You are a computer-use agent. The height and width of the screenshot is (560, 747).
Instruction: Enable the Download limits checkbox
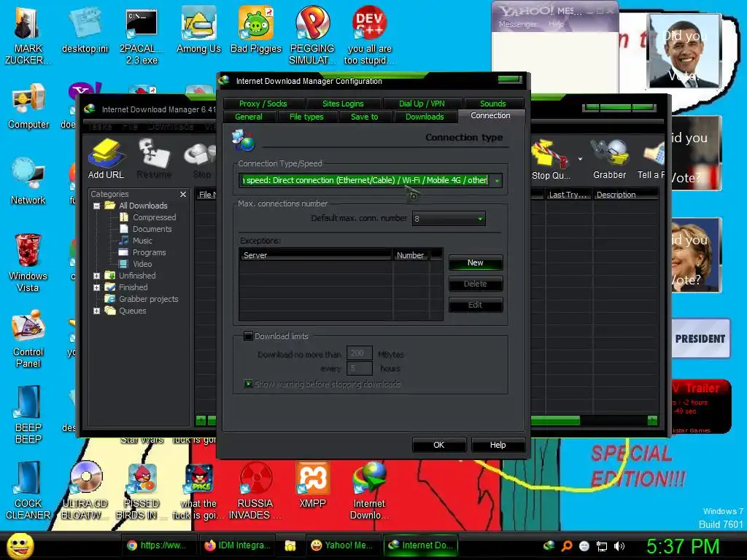pos(248,336)
